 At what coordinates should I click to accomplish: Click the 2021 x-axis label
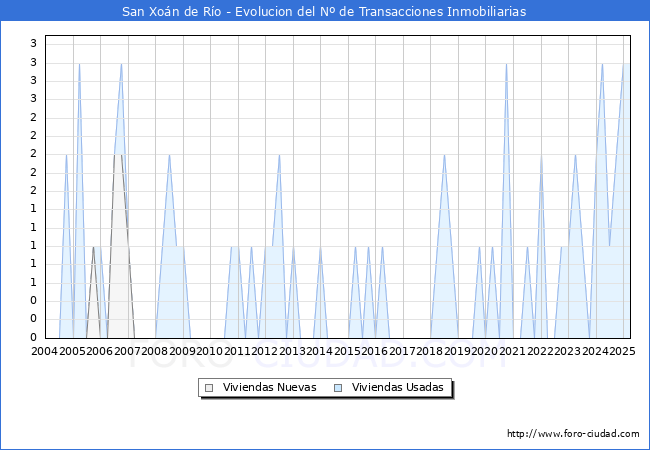[512, 351]
